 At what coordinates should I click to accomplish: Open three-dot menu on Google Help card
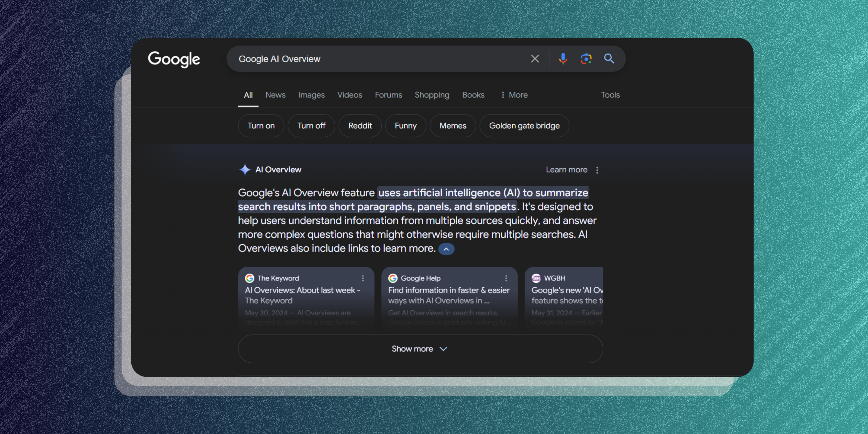(506, 278)
